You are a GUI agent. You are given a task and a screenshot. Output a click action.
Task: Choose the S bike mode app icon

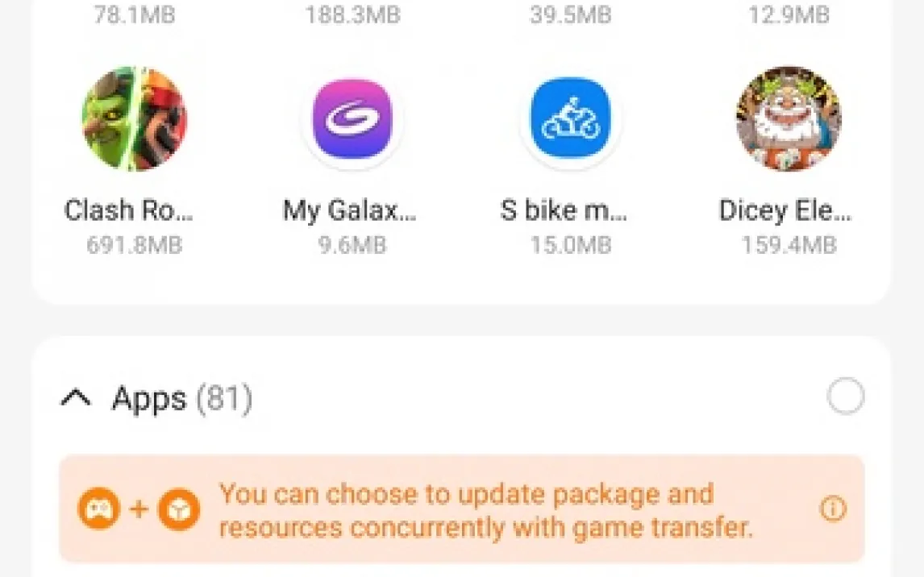point(570,118)
